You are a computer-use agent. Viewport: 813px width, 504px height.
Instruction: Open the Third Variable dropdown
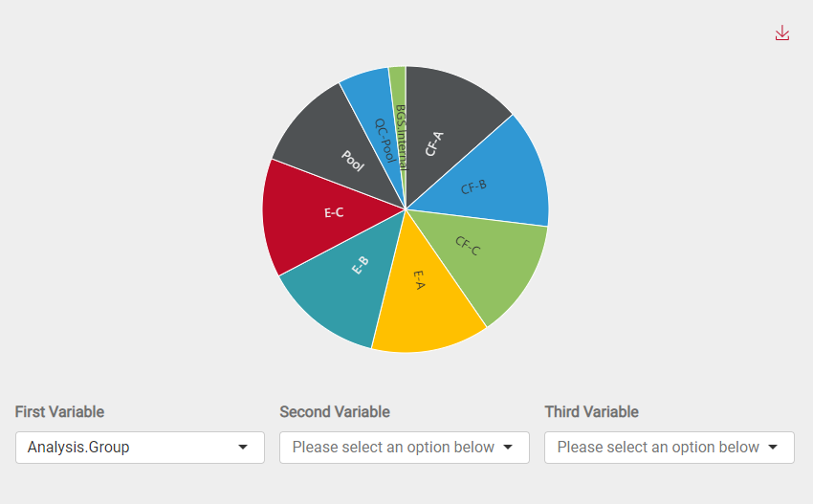pyautogui.click(x=669, y=447)
